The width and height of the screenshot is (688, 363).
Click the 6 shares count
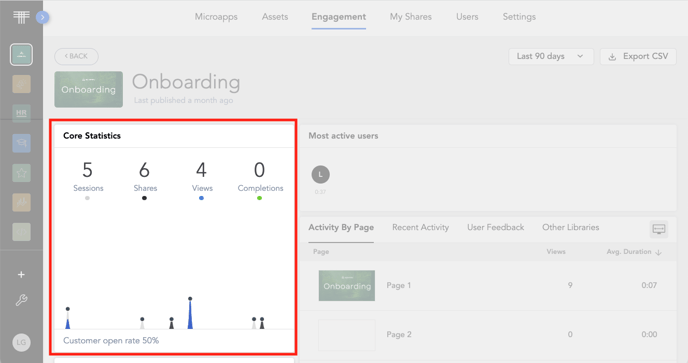click(x=144, y=170)
